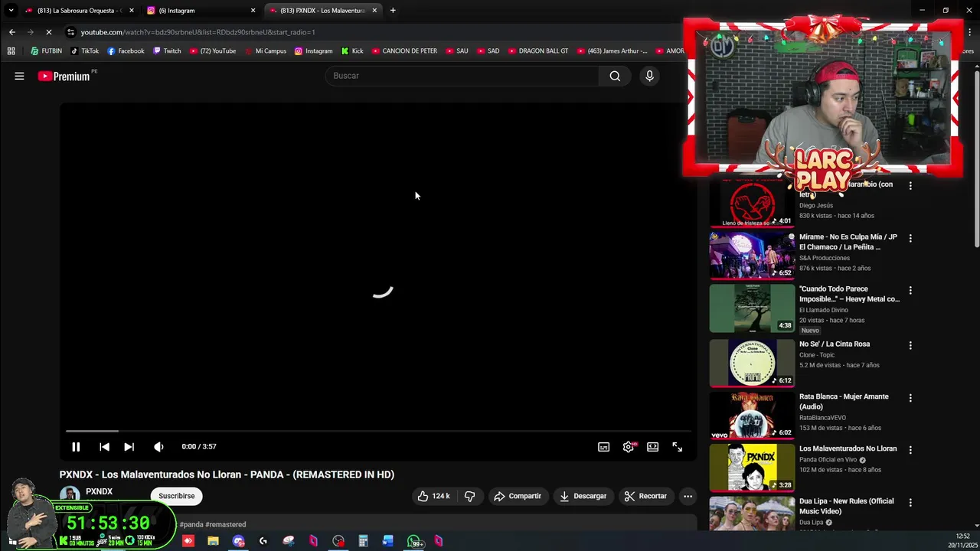Screen dimensions: 980x551
Task: Open a new browser tab
Action: 393,11
